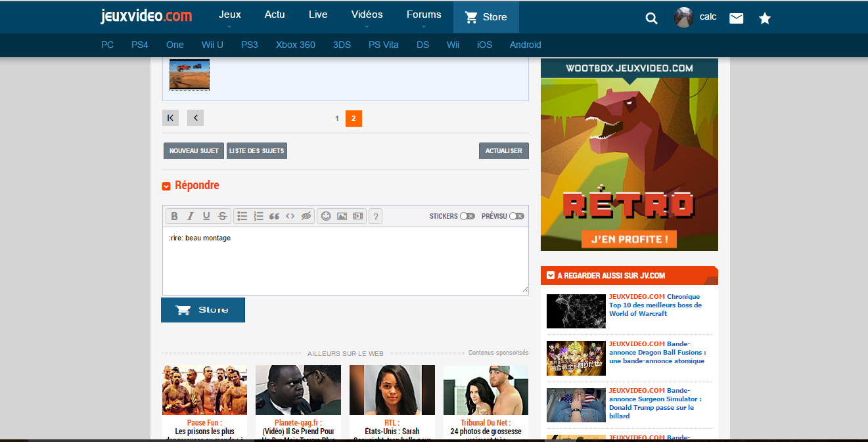
Task: Click in the reply message text area
Action: coord(346,261)
